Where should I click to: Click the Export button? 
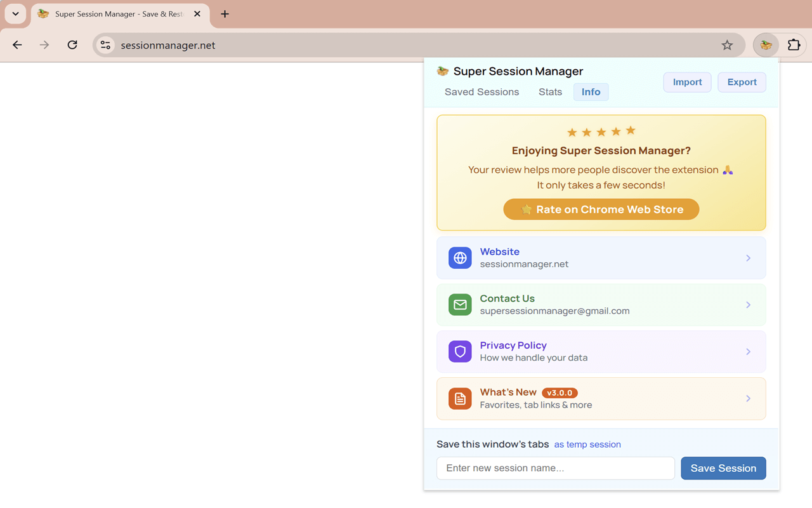[742, 82]
